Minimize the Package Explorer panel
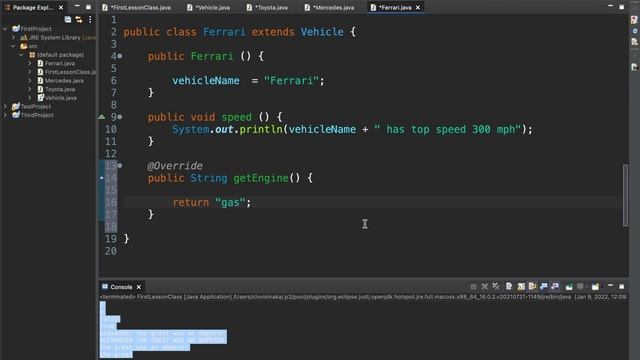640x360 pixels. click(77, 7)
